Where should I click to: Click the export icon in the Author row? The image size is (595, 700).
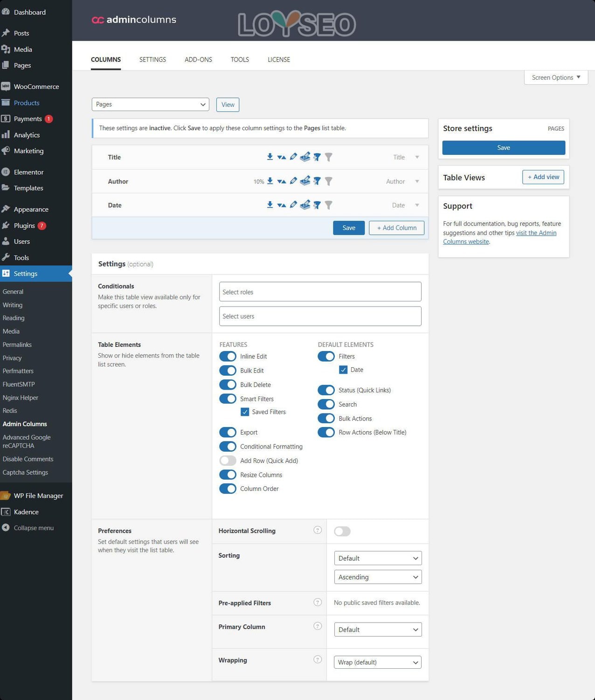[270, 181]
